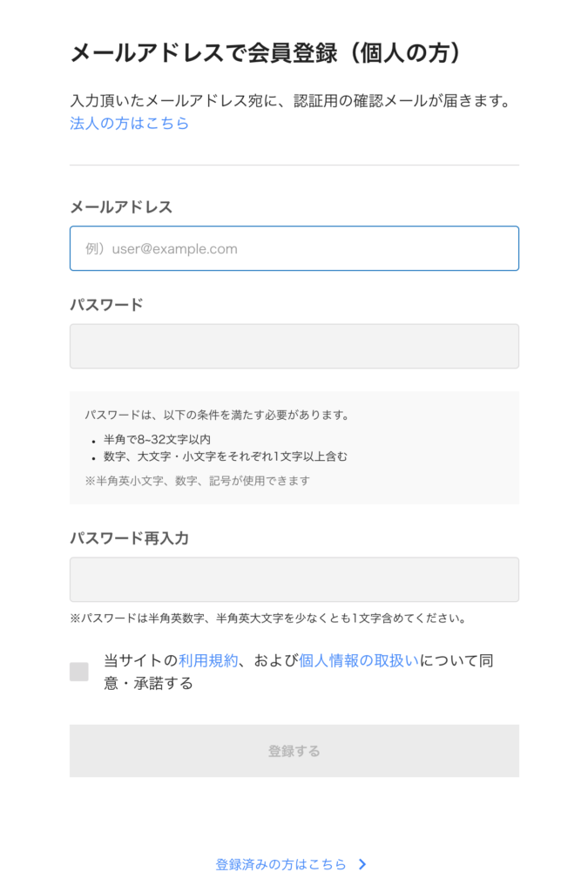Open the 利用規約 terms link
The image size is (588, 892).
click(x=208, y=660)
